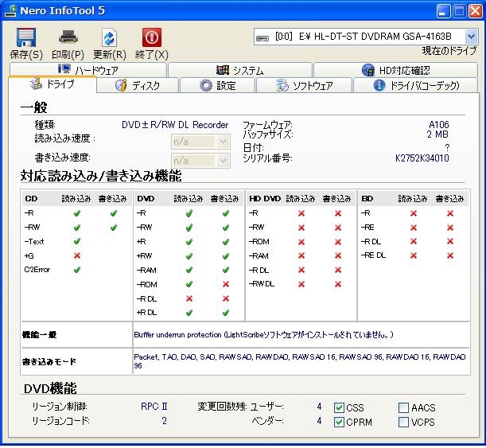The width and height of the screenshot is (486, 448).
Task: Click the BD -RE DL write red cross
Action: [450, 255]
